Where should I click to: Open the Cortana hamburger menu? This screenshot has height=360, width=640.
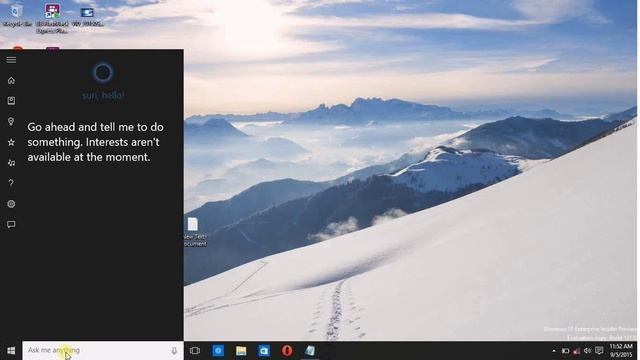pos(11,60)
